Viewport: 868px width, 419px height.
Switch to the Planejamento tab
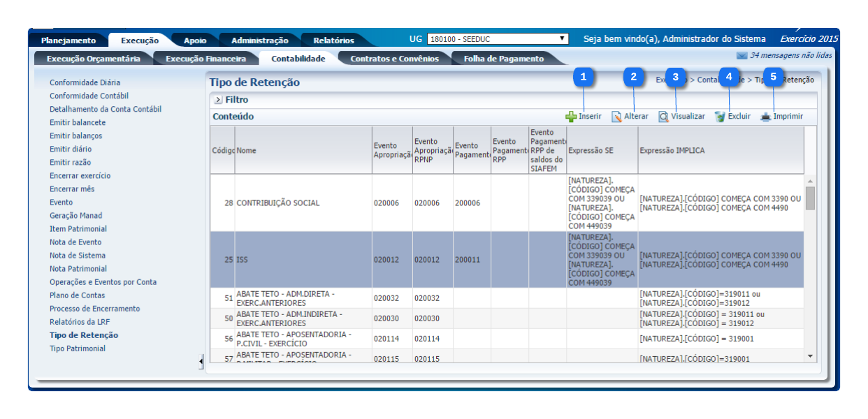pos(68,41)
